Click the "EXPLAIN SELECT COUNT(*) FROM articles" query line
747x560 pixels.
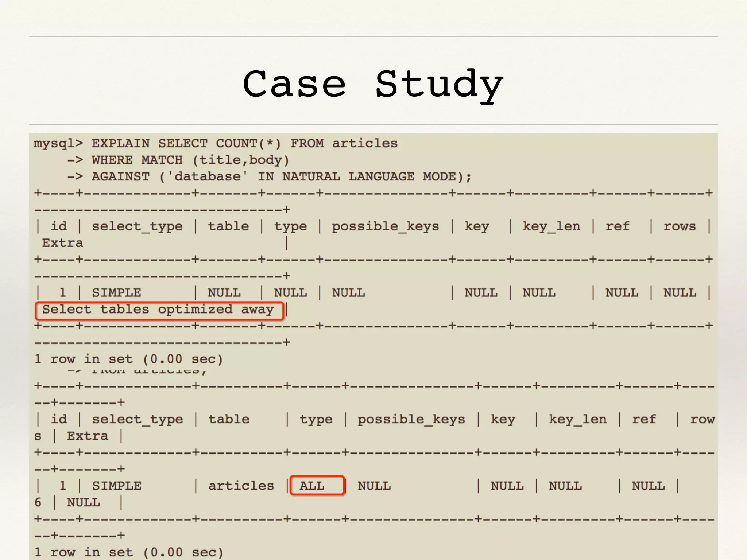pos(244,143)
